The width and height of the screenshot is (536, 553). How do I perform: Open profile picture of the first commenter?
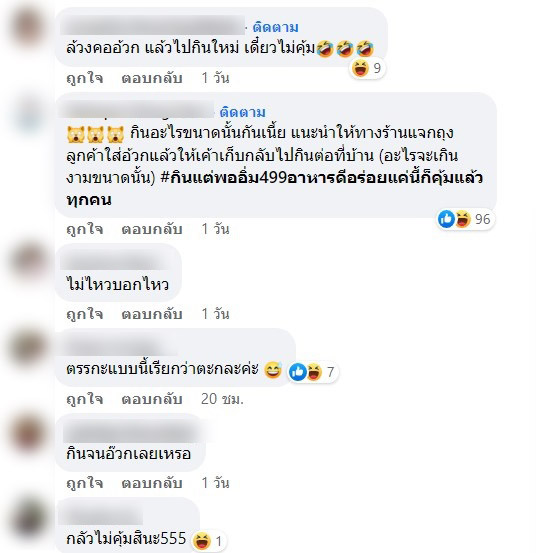click(x=28, y=28)
